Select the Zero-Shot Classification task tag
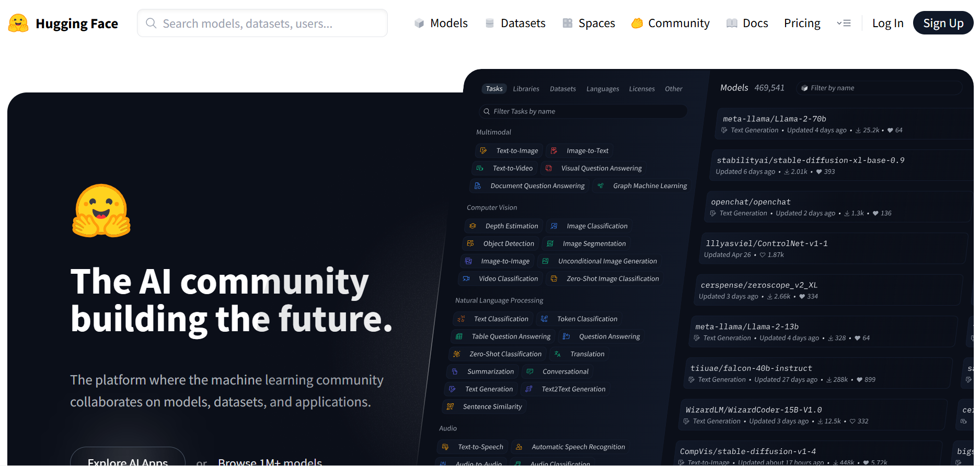This screenshot has height=466, width=980. click(497, 354)
